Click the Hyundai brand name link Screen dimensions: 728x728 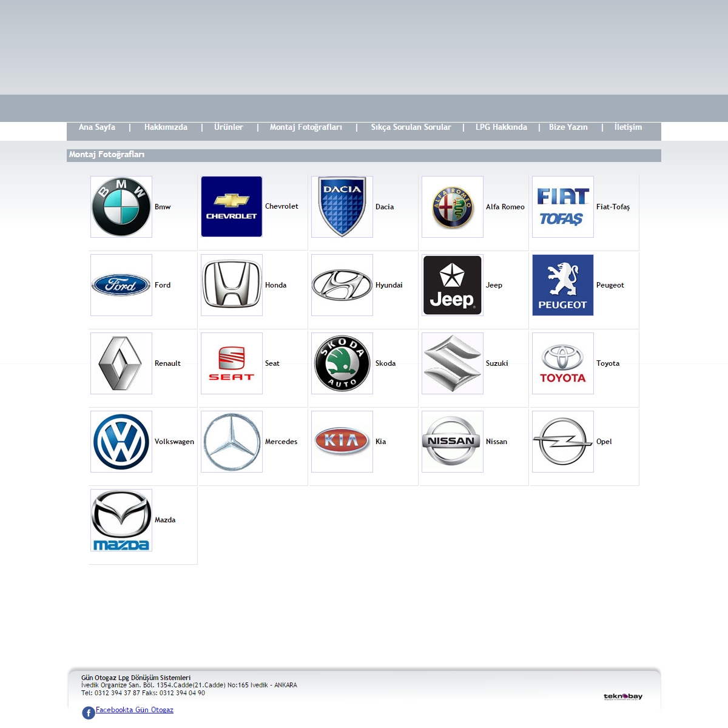(389, 285)
